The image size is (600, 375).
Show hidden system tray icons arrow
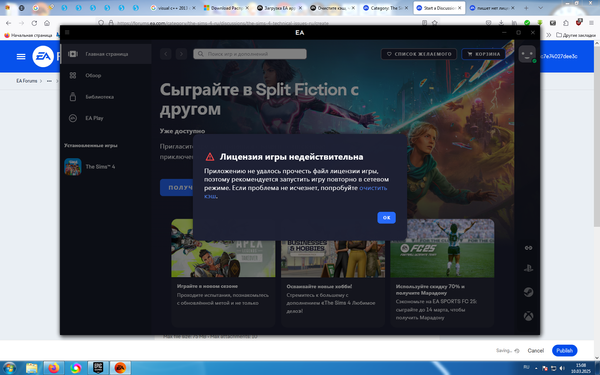pyautogui.click(x=536, y=368)
